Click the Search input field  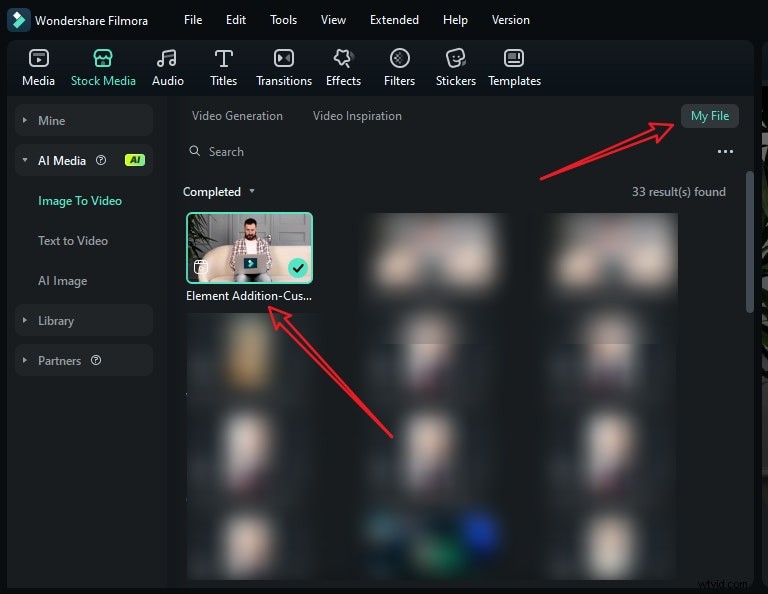(x=400, y=152)
